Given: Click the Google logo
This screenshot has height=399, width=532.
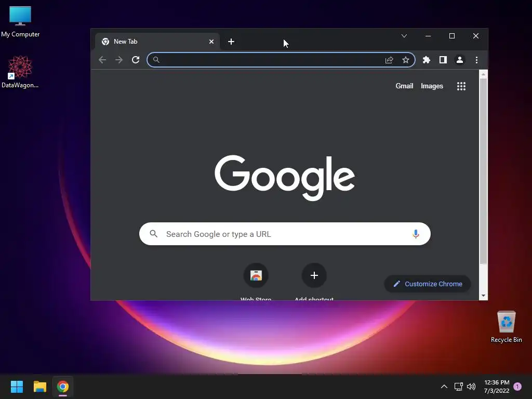Looking at the screenshot, I should [285, 178].
